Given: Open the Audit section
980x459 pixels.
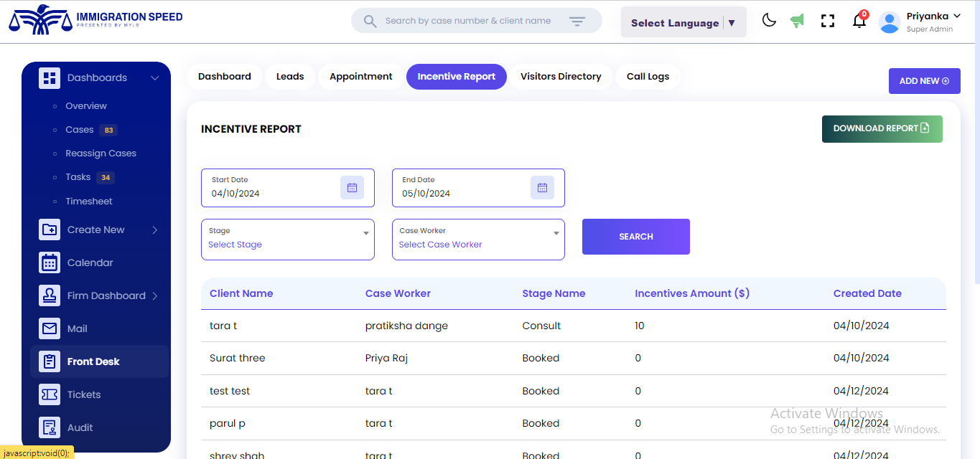Looking at the screenshot, I should (x=79, y=427).
